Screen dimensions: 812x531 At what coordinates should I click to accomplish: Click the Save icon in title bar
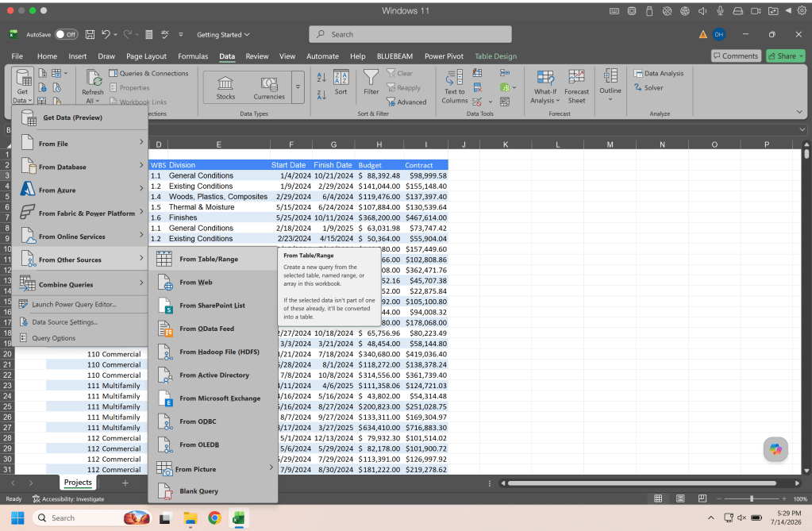coord(90,34)
